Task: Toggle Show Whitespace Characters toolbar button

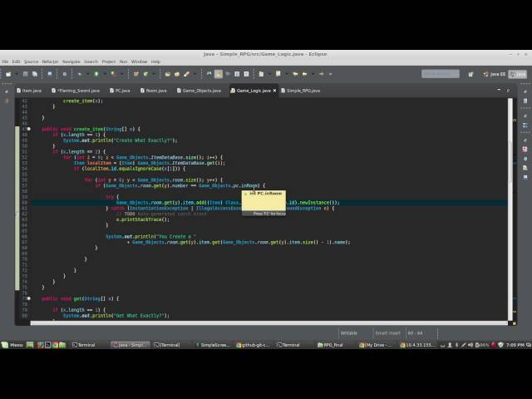Action: coord(246,74)
